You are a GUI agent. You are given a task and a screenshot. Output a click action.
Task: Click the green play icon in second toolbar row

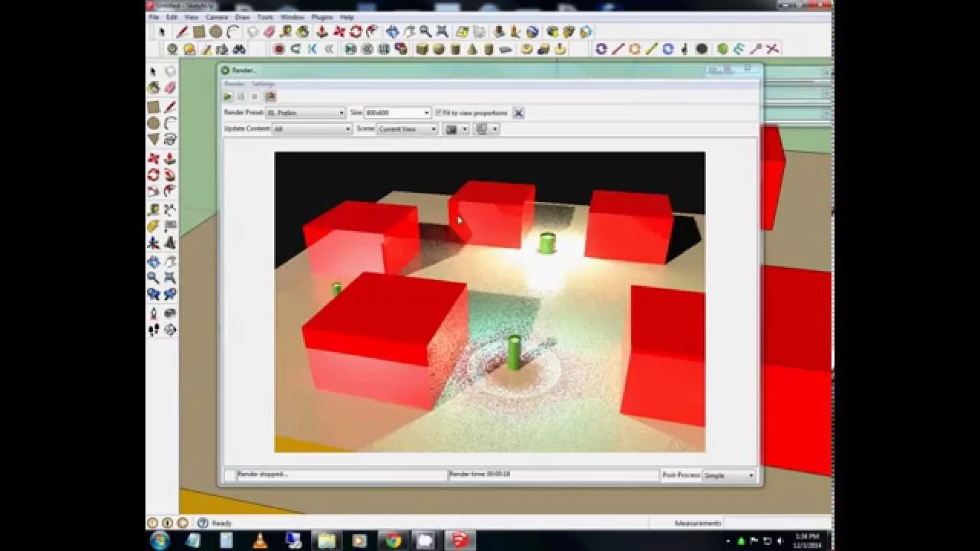351,49
